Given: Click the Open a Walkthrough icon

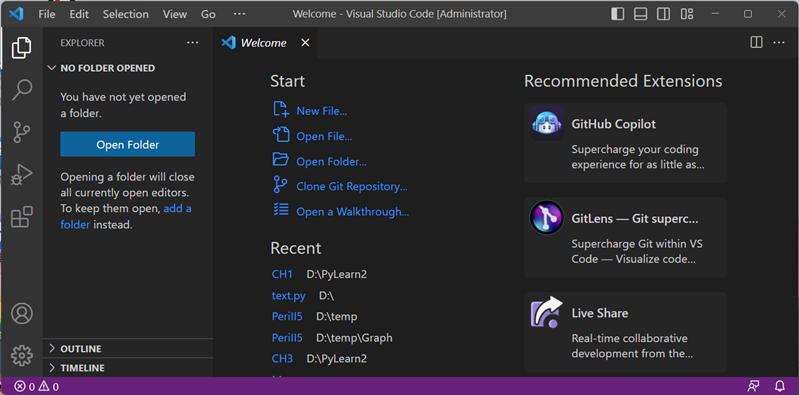Looking at the screenshot, I should [x=281, y=210].
